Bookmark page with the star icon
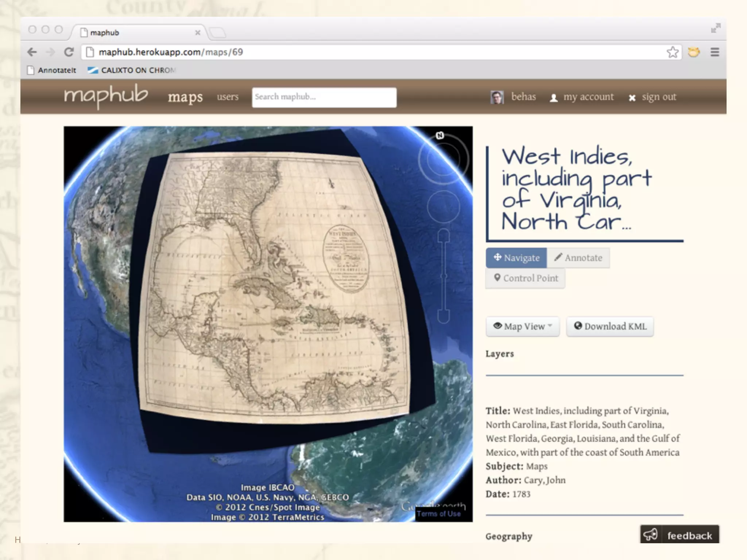747x560 pixels. pos(673,52)
